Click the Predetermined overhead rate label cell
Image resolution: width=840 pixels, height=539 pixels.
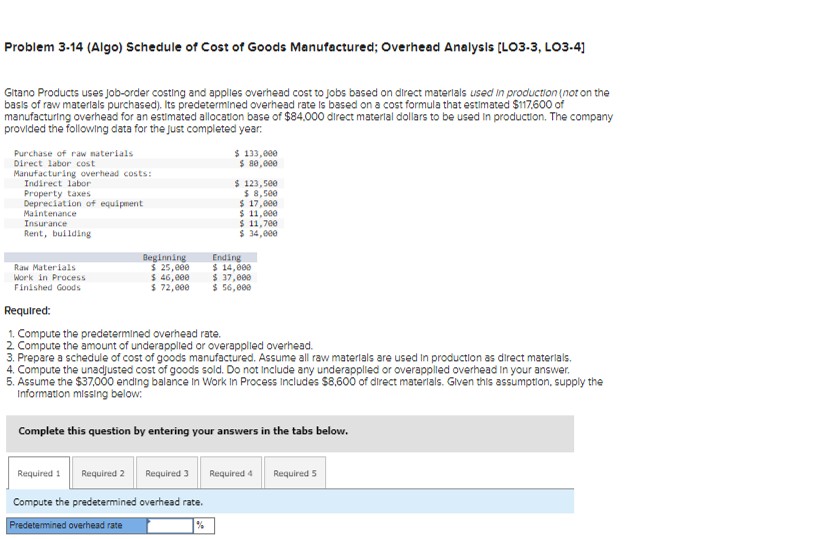pos(77,526)
